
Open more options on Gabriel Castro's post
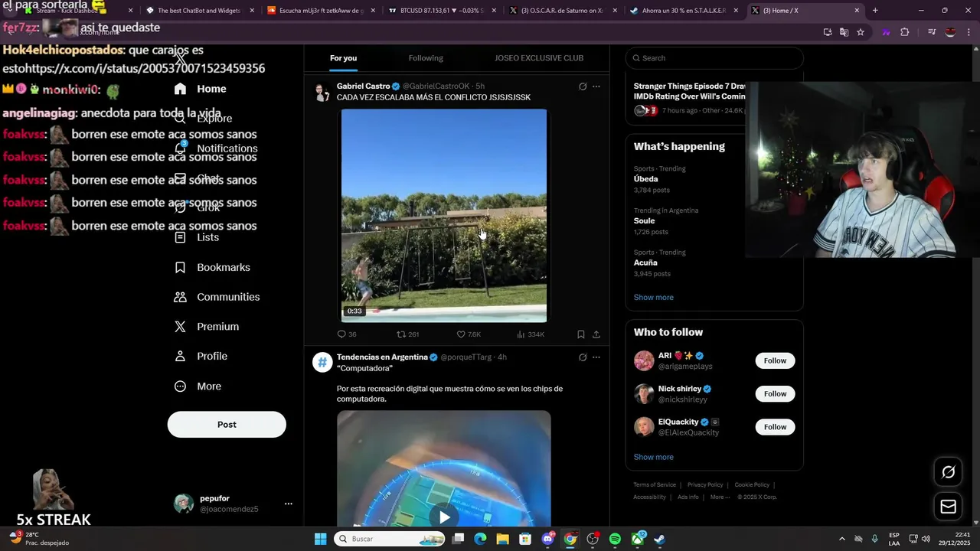point(596,86)
